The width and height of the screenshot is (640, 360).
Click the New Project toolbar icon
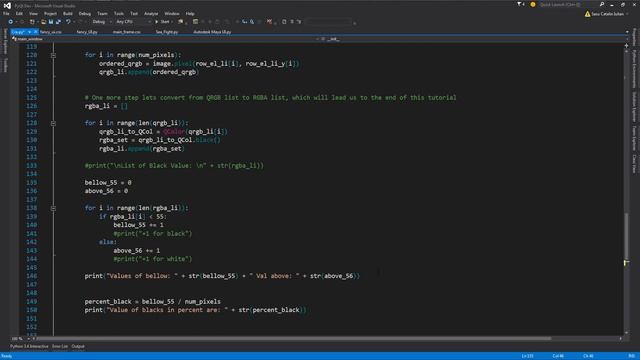pyautogui.click(x=32, y=22)
